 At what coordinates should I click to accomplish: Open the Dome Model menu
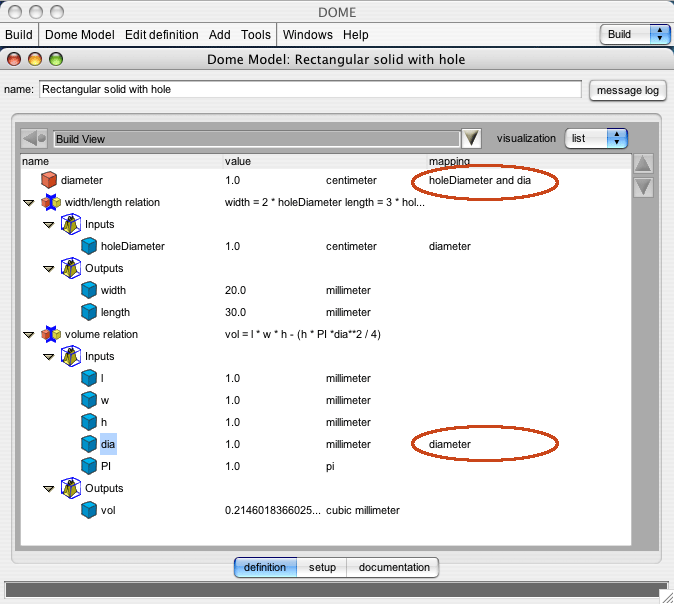(80, 34)
